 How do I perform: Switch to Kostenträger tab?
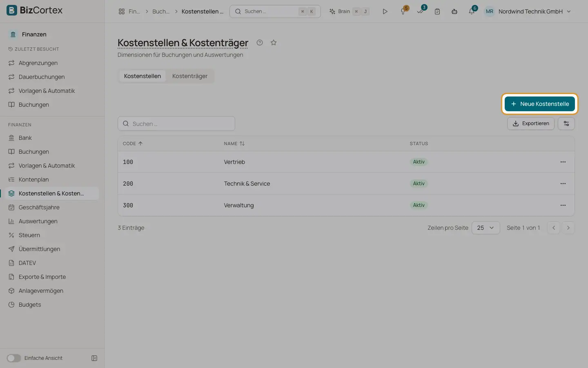point(190,76)
